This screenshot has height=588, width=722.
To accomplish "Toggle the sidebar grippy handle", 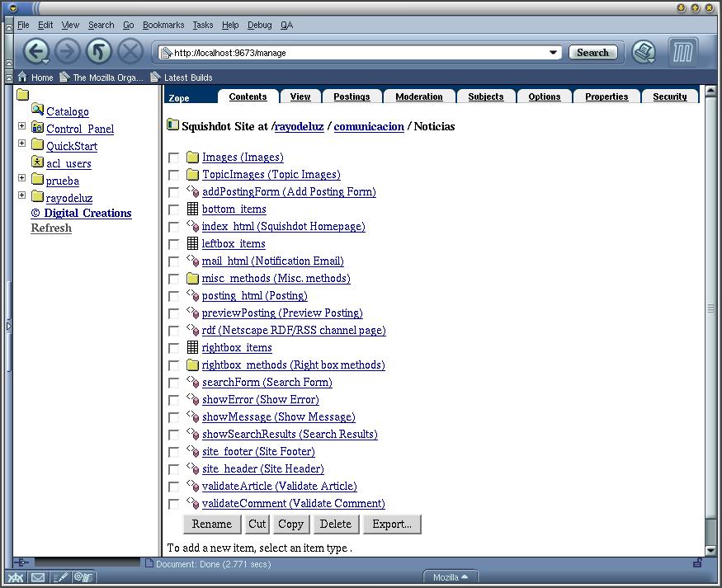I will pyautogui.click(x=9, y=326).
